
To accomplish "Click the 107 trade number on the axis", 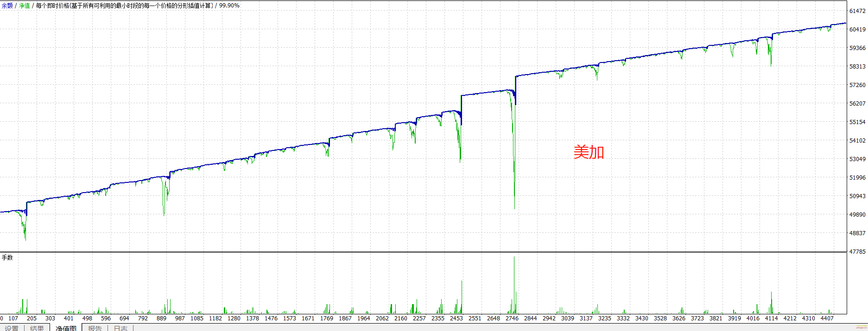I will tap(13, 318).
